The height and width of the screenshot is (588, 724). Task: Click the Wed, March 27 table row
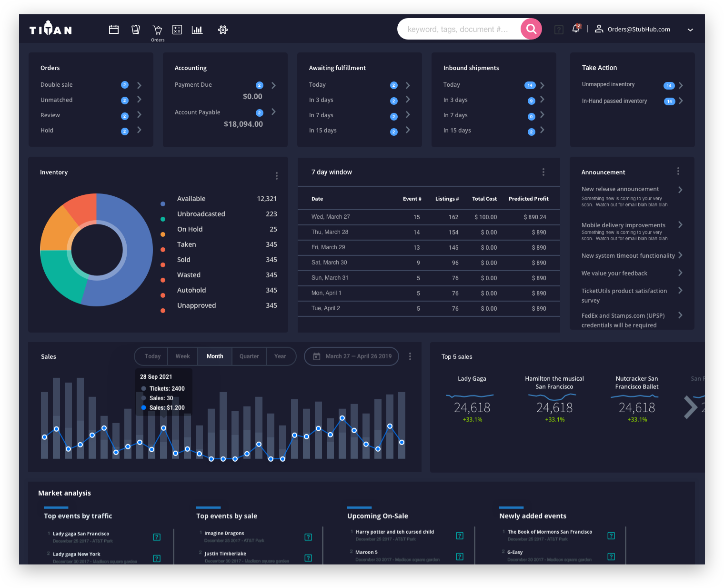tap(429, 217)
